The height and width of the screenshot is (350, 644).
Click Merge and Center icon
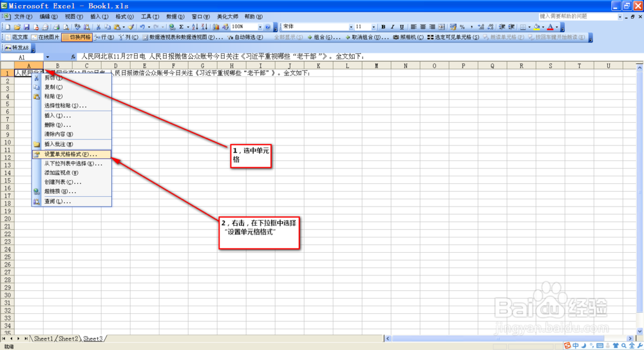pos(442,27)
